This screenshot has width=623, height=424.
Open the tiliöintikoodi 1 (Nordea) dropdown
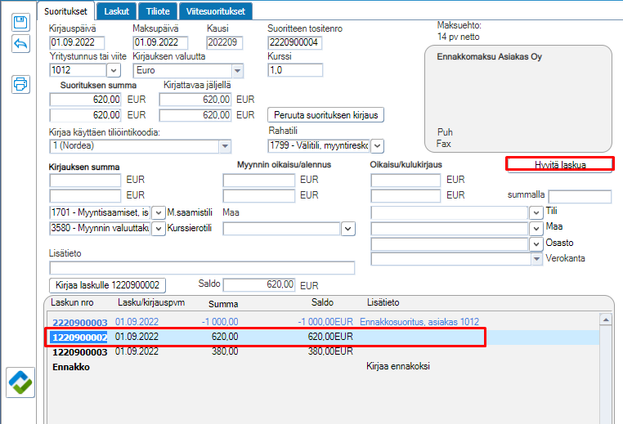pyautogui.click(x=225, y=146)
